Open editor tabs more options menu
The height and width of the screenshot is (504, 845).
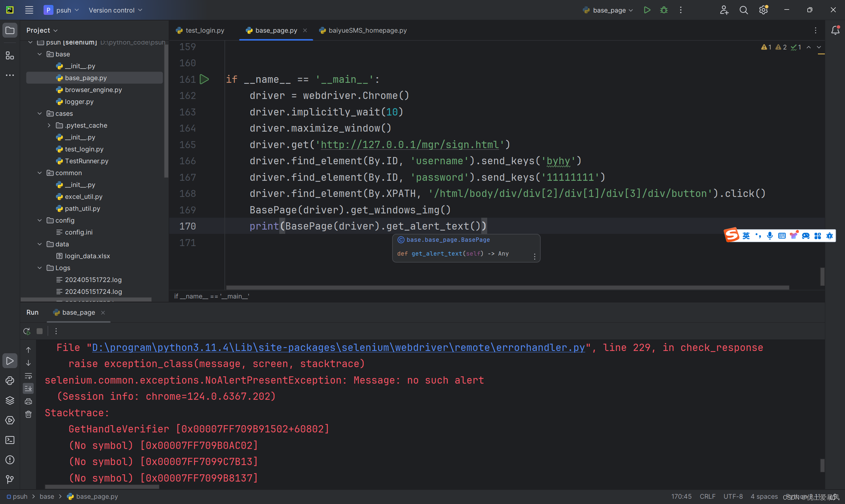coord(815,30)
